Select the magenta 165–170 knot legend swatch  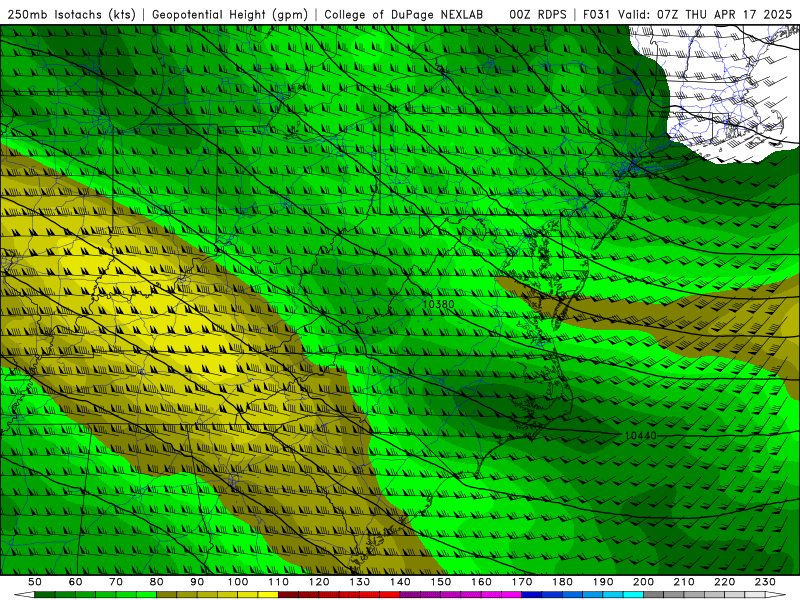coord(511,594)
